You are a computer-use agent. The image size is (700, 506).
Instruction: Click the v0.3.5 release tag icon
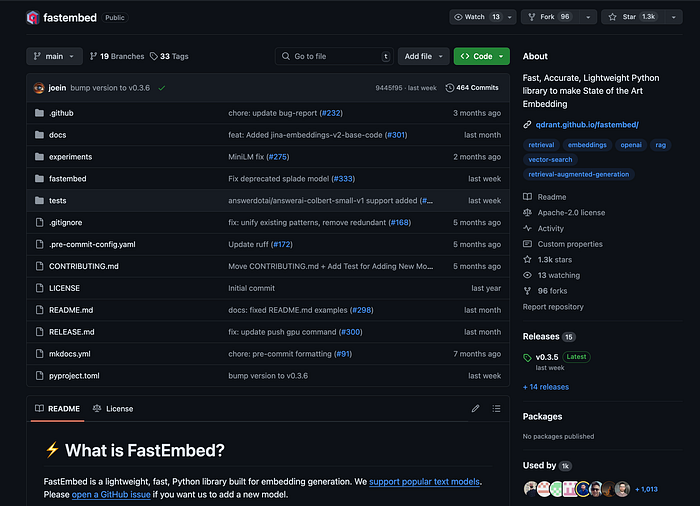[x=527, y=358]
